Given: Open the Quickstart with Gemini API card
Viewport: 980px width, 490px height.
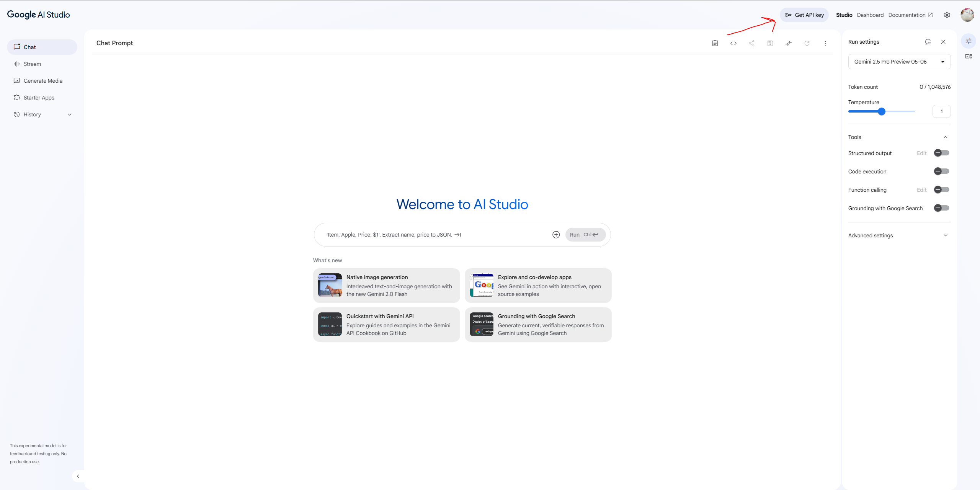Looking at the screenshot, I should point(386,325).
